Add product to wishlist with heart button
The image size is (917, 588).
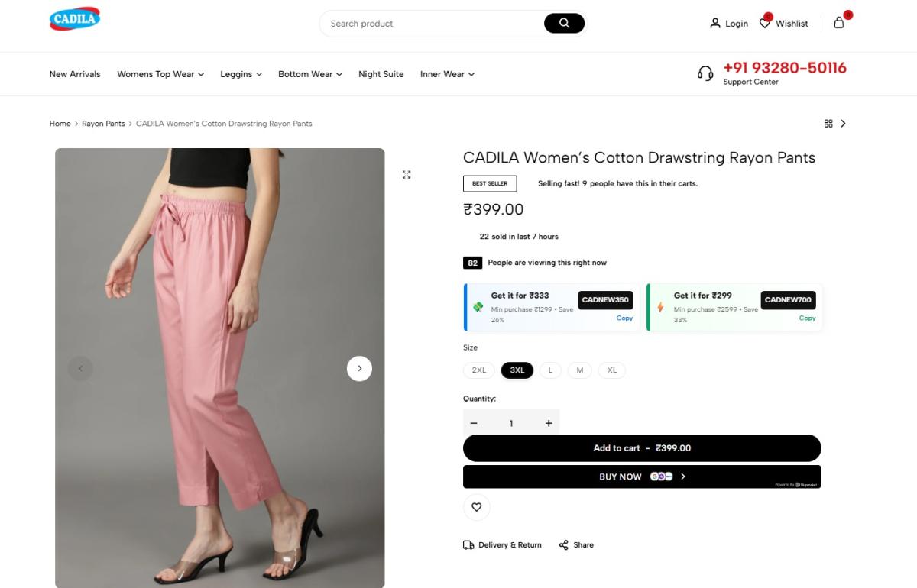click(x=476, y=507)
